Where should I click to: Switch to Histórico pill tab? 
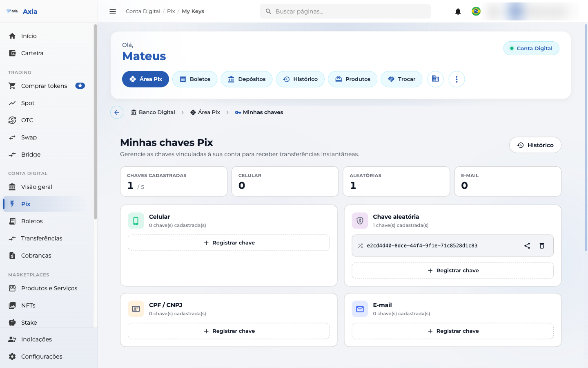tap(300, 79)
